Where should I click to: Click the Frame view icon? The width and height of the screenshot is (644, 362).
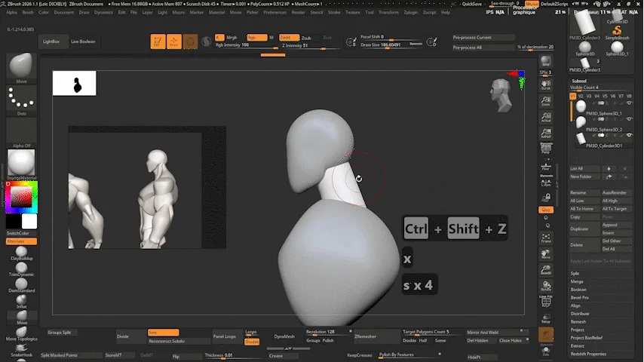pos(546,236)
